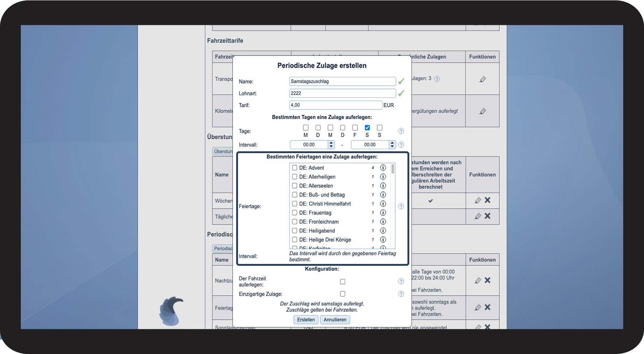Show info for DE: Fronleichnam holiday

tap(383, 222)
